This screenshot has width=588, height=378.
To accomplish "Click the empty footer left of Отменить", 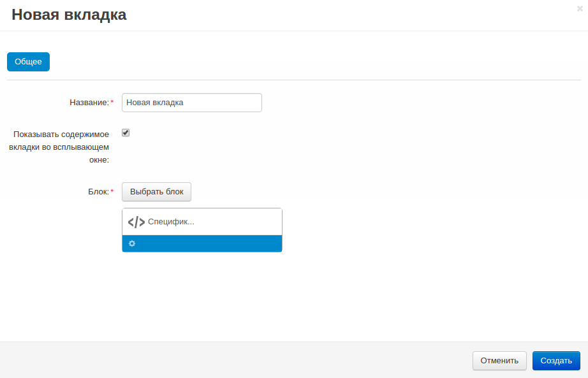I will coord(236,361).
